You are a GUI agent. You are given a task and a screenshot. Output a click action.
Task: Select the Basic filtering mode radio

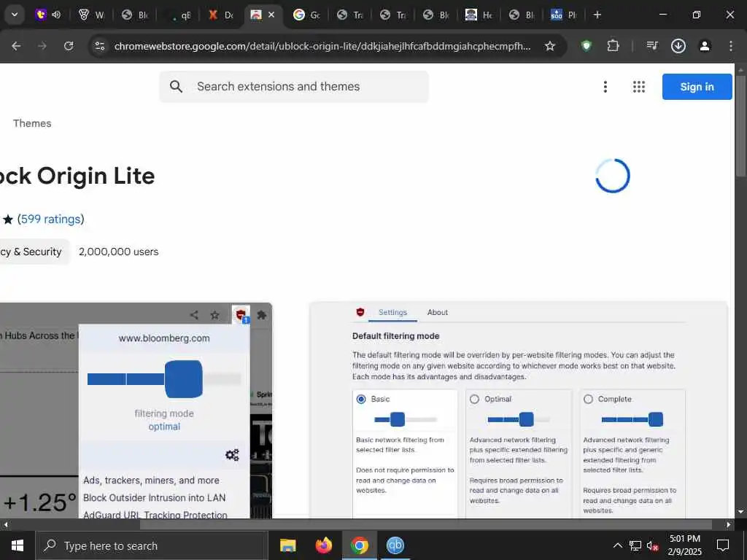click(361, 399)
